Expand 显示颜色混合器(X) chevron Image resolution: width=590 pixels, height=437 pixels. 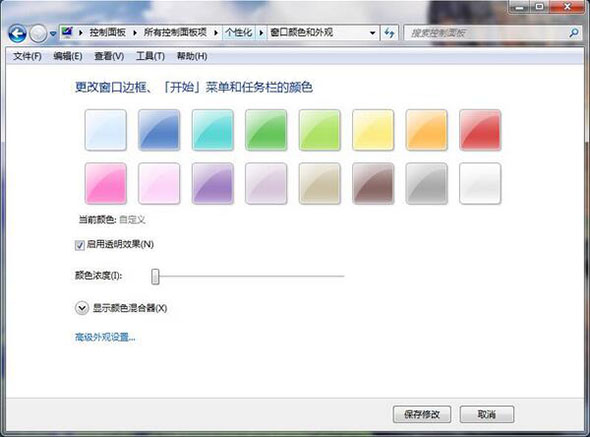[82, 308]
